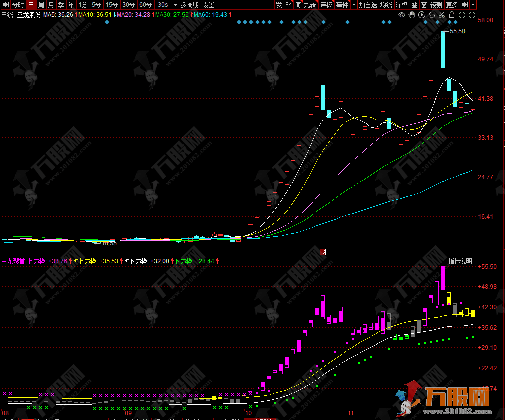
Task: Click the 11 month axis label
Action: coord(350,413)
